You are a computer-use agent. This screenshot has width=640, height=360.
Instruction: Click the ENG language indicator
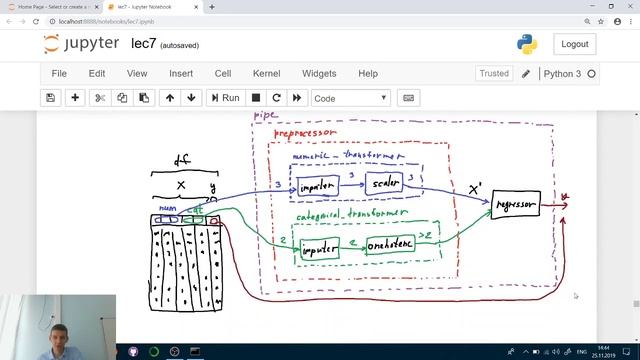[x=582, y=351]
